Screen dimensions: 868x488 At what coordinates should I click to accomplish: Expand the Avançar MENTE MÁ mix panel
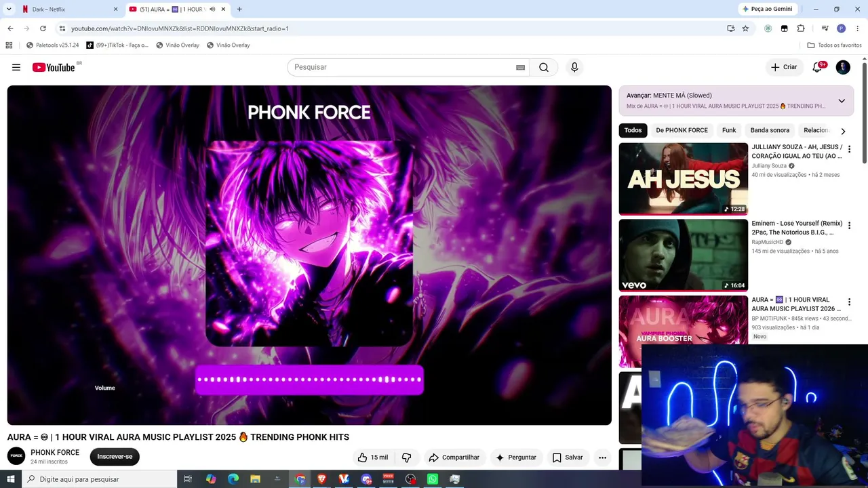pos(842,101)
